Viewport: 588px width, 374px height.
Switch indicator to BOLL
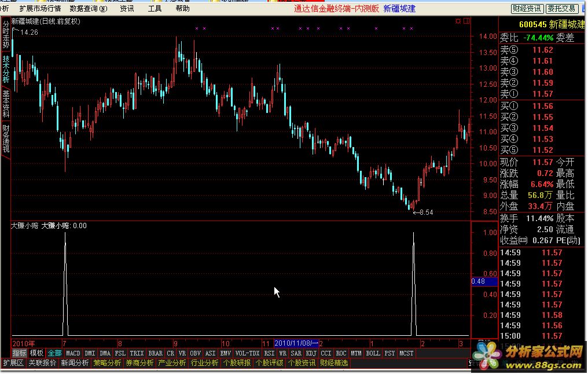click(373, 353)
